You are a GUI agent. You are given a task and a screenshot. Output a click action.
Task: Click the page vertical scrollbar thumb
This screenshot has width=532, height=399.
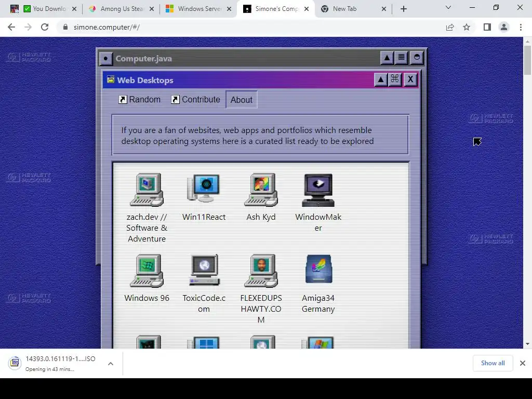pyautogui.click(x=527, y=60)
